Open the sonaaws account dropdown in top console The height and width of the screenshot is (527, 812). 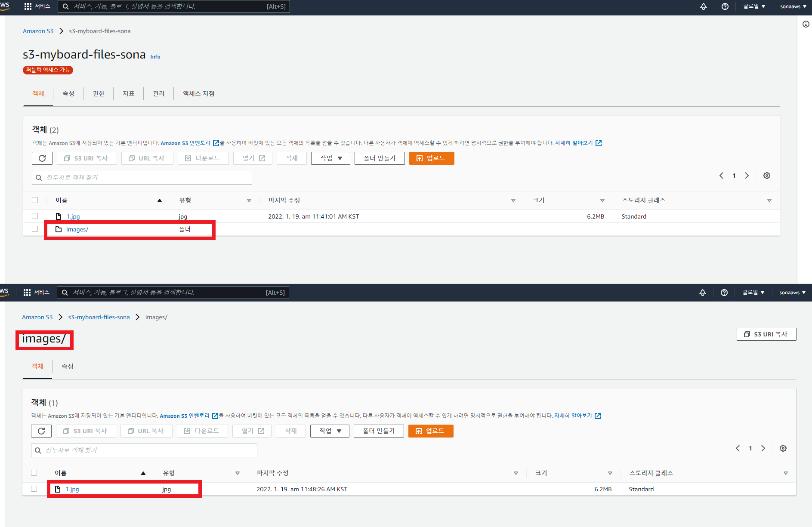pos(793,6)
